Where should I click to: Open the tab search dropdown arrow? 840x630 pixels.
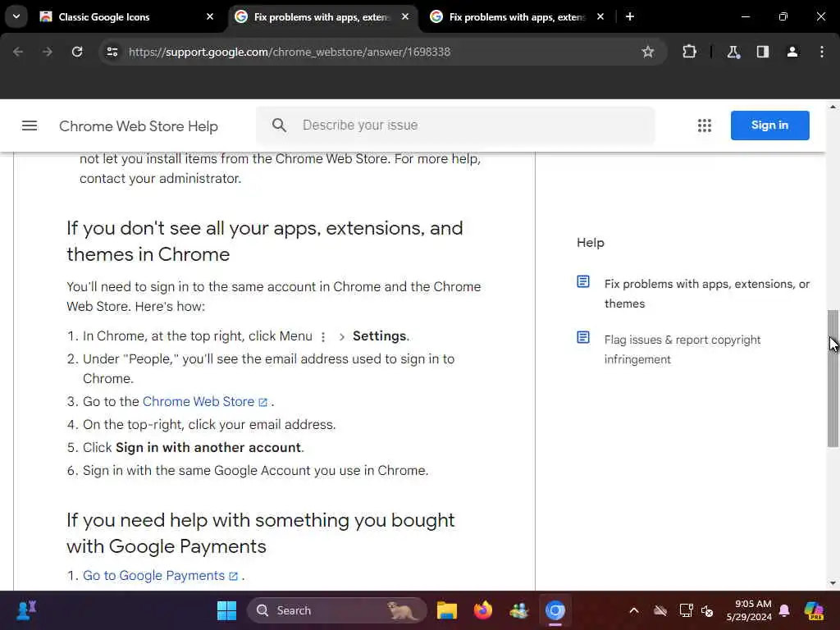[x=16, y=16]
